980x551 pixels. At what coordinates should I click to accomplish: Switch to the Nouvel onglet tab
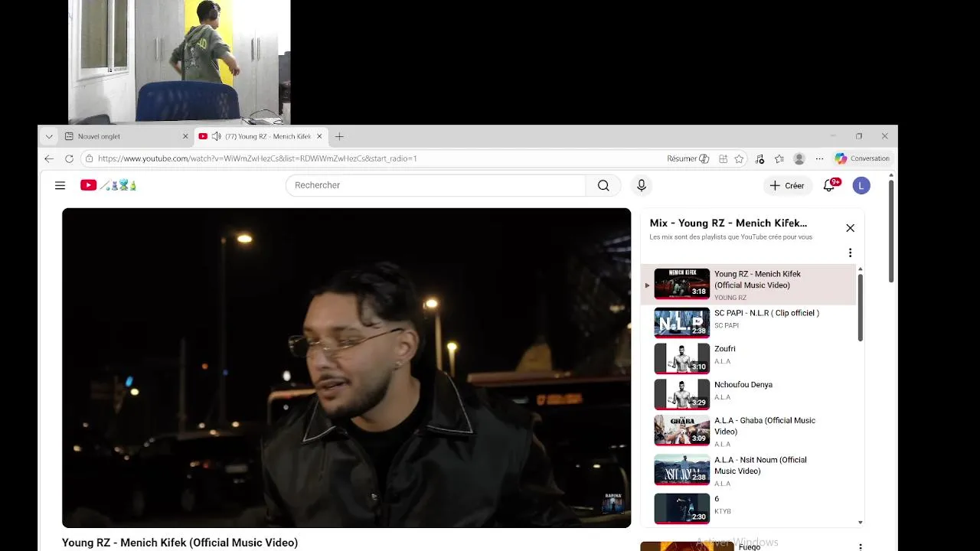(x=126, y=136)
